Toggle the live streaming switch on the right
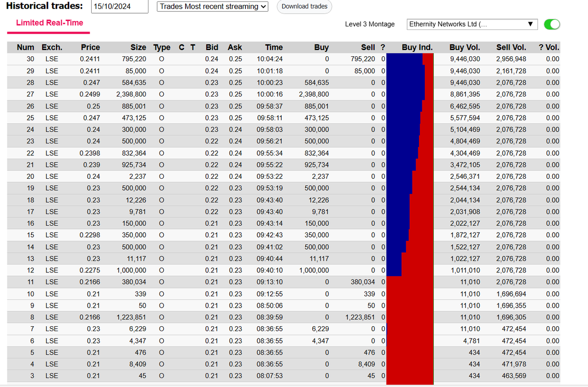The width and height of the screenshot is (588, 387). [x=552, y=24]
